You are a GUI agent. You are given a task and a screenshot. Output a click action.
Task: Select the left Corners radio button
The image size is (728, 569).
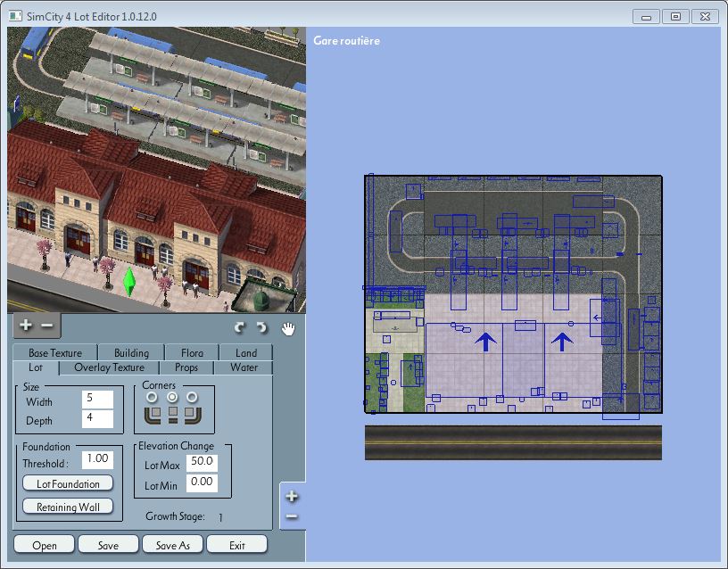coord(152,398)
